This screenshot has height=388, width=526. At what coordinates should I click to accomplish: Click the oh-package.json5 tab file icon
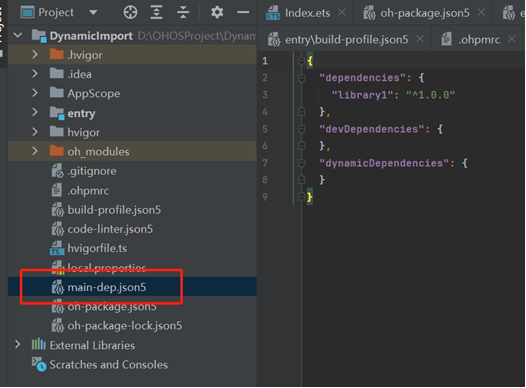pyautogui.click(x=369, y=13)
